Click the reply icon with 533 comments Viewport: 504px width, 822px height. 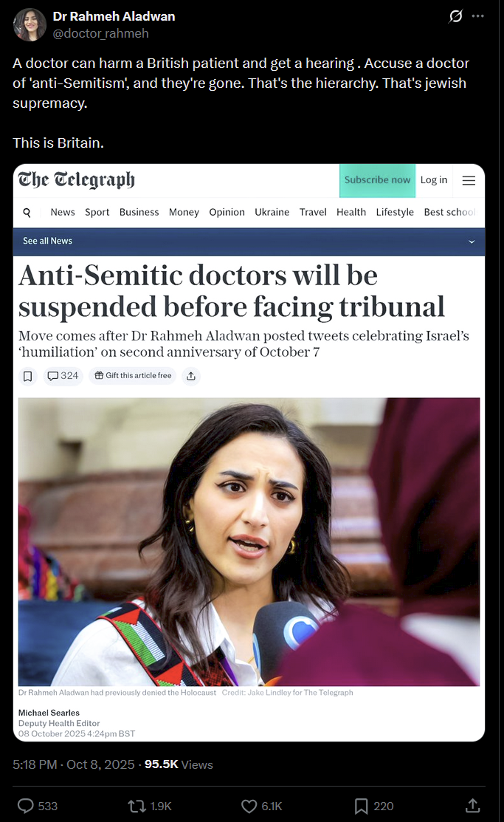point(26,806)
